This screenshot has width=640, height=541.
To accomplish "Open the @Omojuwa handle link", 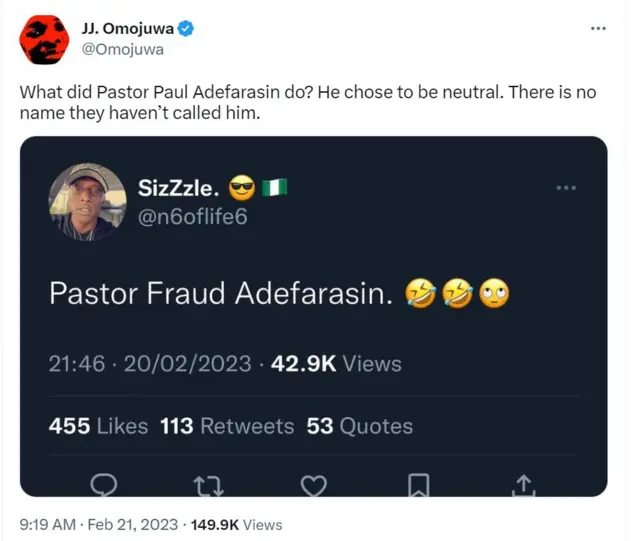I will click(122, 49).
